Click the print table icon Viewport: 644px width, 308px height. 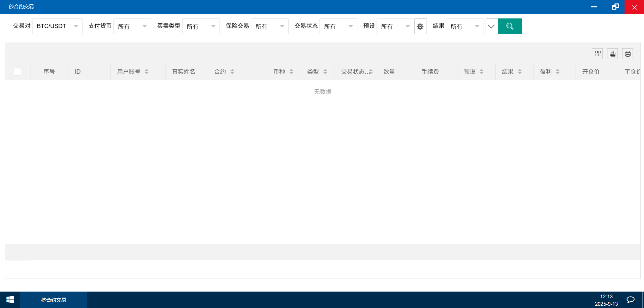[628, 54]
